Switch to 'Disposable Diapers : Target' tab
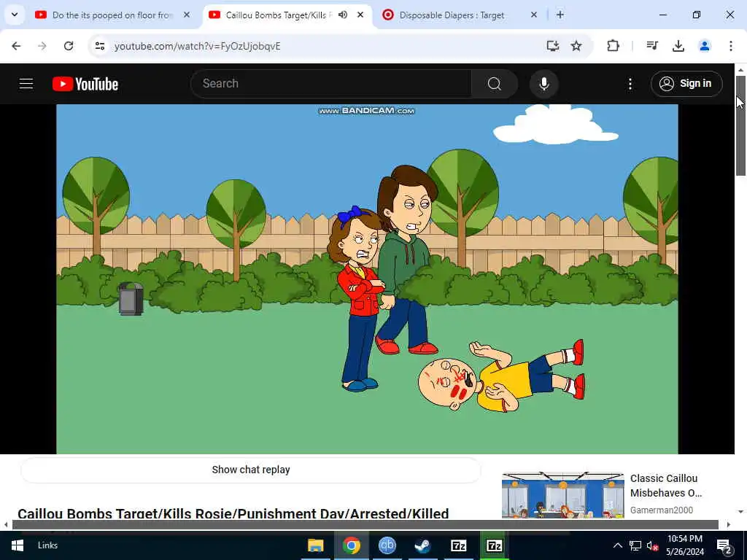Screen dimensions: 747x560 (451, 15)
